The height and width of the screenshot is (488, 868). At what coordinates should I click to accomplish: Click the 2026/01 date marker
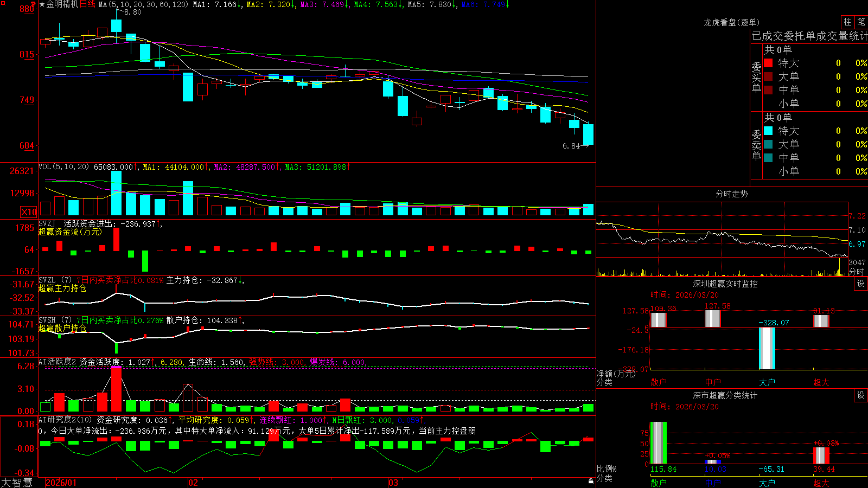(x=61, y=483)
